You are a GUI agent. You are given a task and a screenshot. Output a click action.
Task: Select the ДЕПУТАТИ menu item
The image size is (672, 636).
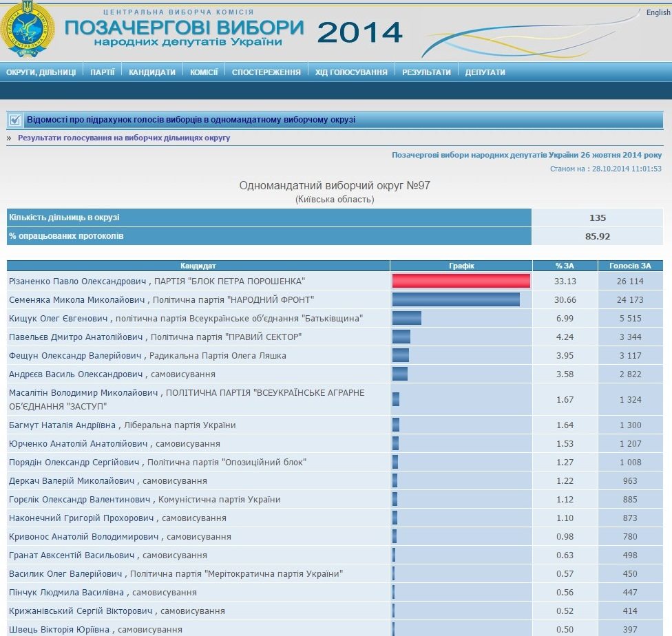pyautogui.click(x=485, y=72)
